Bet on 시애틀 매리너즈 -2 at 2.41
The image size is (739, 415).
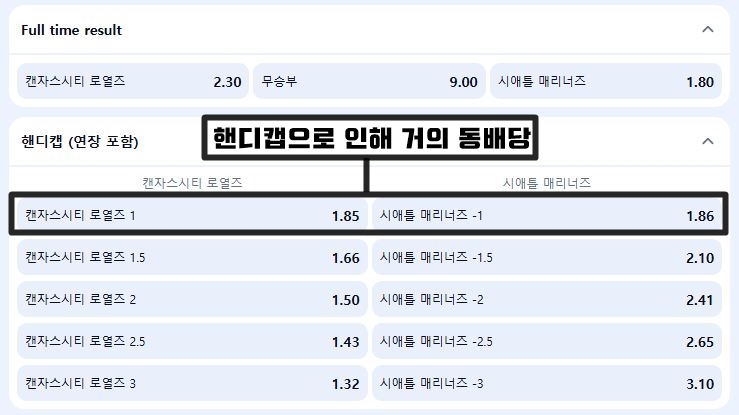pyautogui.click(x=547, y=299)
